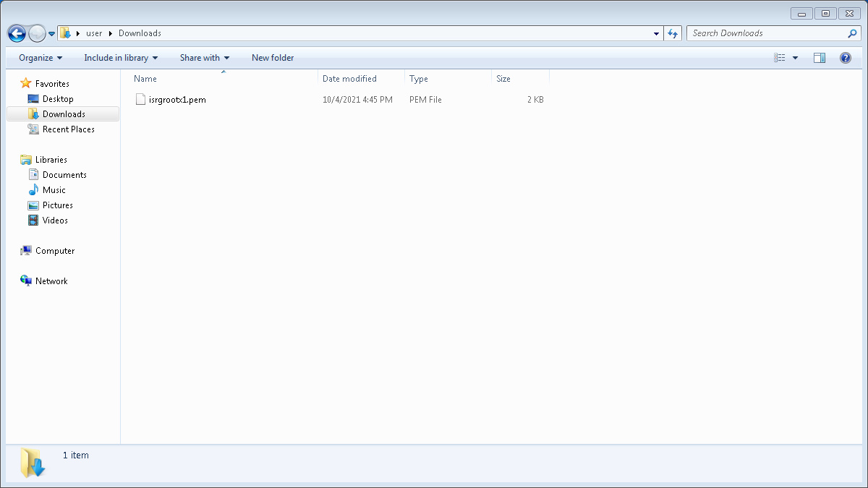The width and height of the screenshot is (868, 488).
Task: Open the Organize menu
Action: (x=41, y=58)
